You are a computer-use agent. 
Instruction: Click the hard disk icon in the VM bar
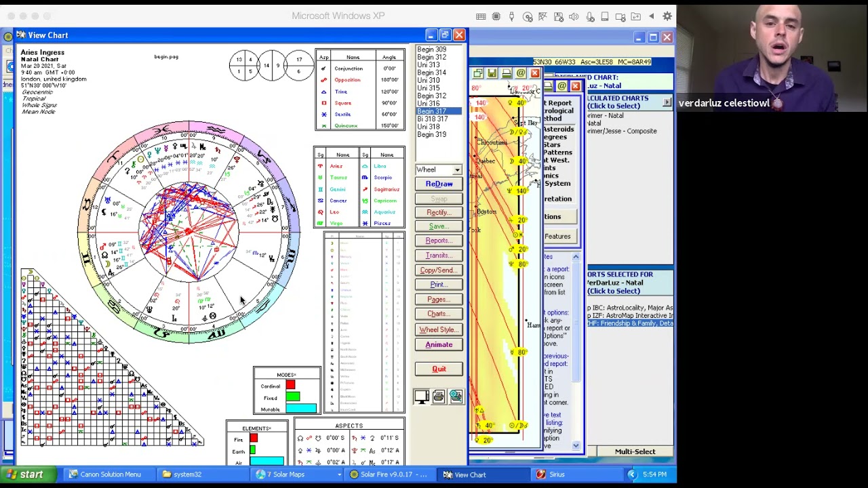(605, 16)
